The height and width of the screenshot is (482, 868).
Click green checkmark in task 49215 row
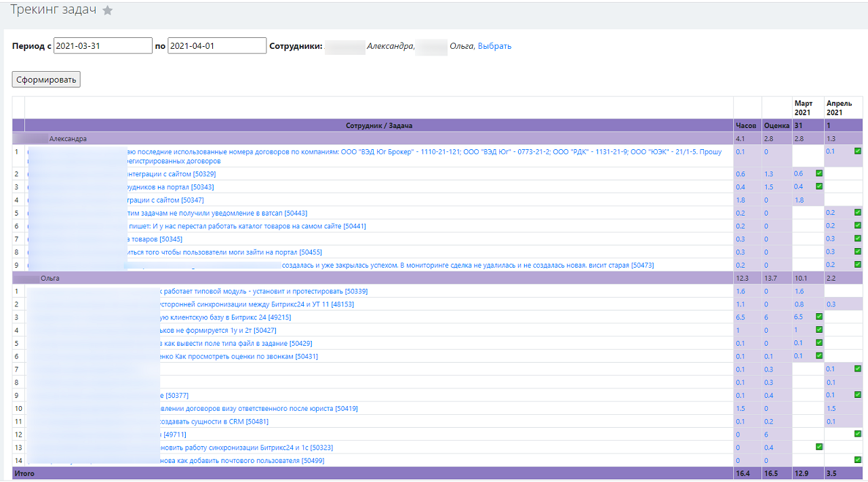pos(819,317)
